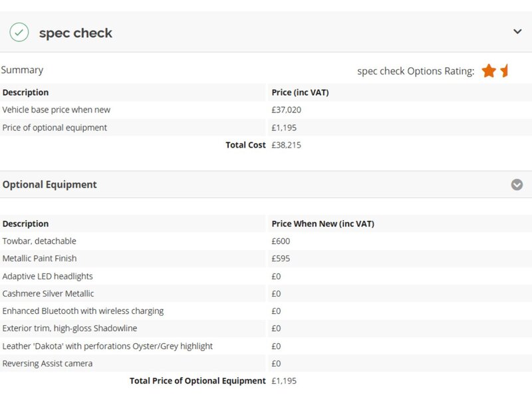Image resolution: width=532 pixels, height=399 pixels.
Task: Click the full orange rating star
Action: 489,71
